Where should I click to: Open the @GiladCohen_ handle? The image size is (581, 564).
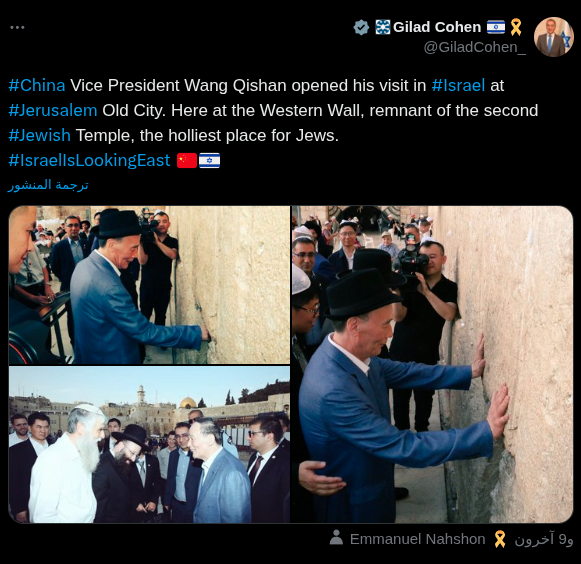pos(475,47)
